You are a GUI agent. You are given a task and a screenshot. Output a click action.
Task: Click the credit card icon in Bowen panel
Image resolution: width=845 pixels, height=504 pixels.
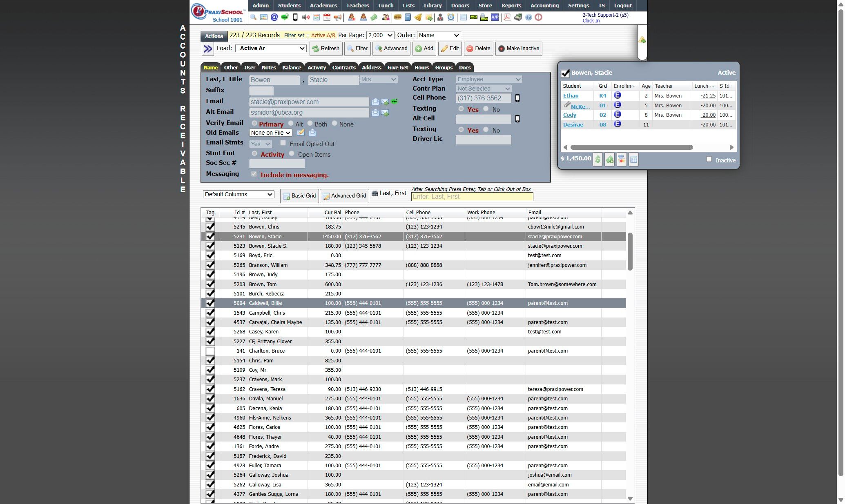coord(621,160)
